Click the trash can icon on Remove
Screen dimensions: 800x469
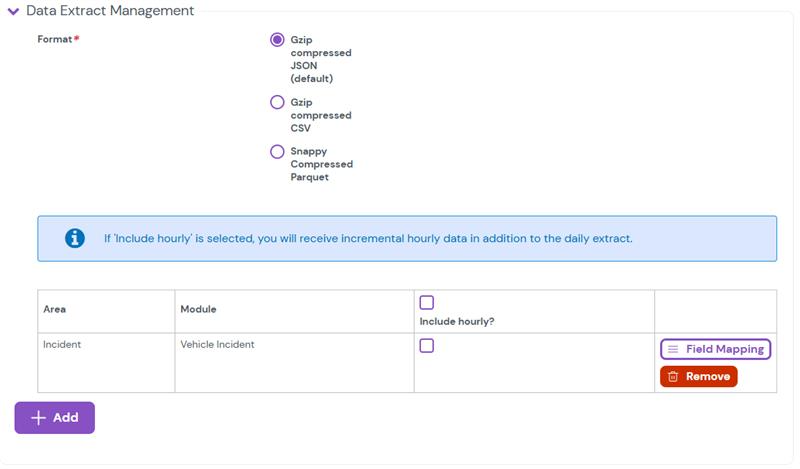click(673, 376)
